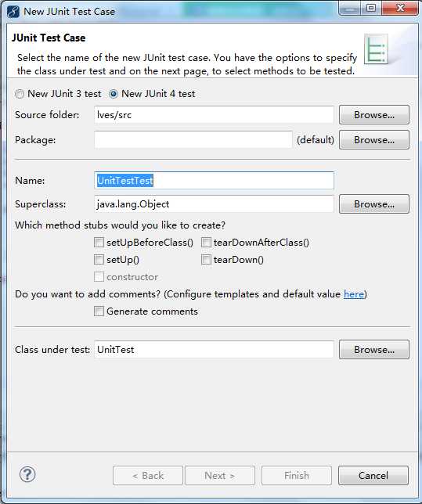Click the JUnit wizard banner icon
Viewport: 422px width, 504px height.
[376, 49]
